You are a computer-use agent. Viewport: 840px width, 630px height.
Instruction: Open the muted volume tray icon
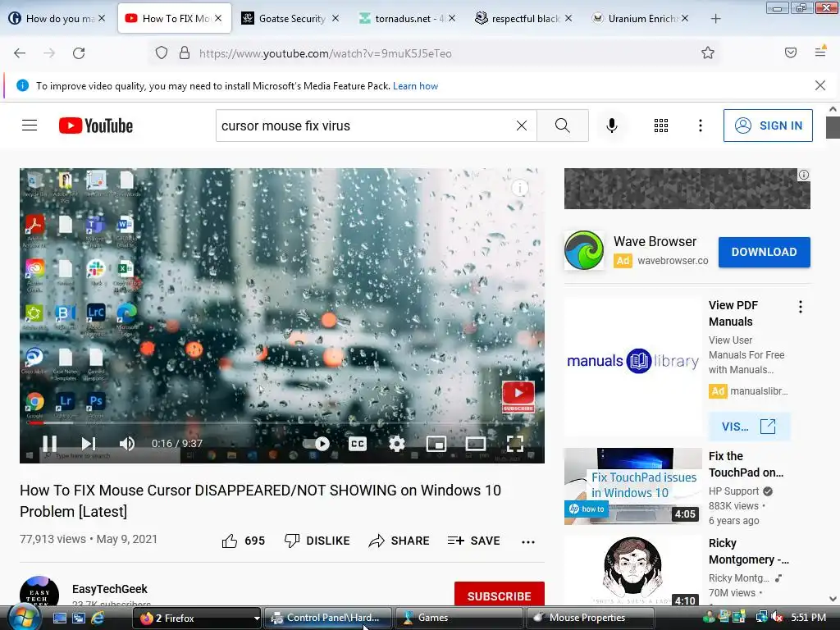[776, 618]
